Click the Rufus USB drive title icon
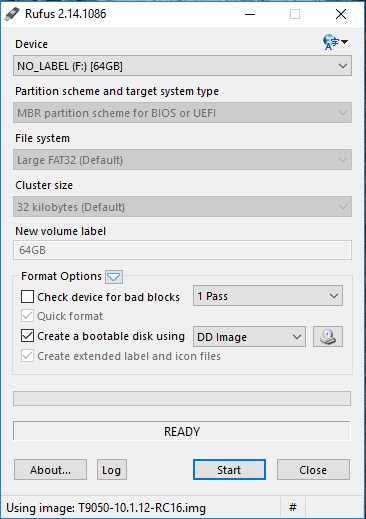Screen dimensions: 366x519 click(x=12, y=14)
